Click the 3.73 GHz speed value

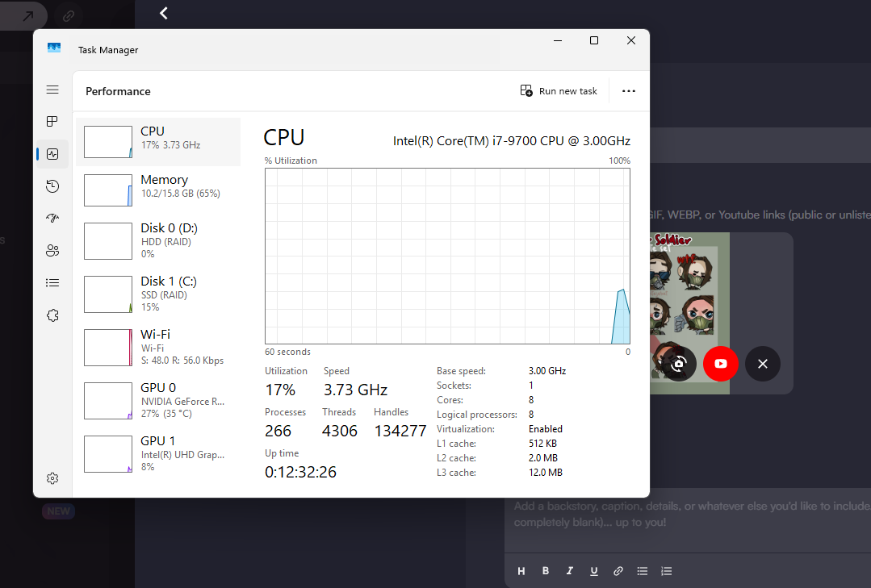point(355,390)
